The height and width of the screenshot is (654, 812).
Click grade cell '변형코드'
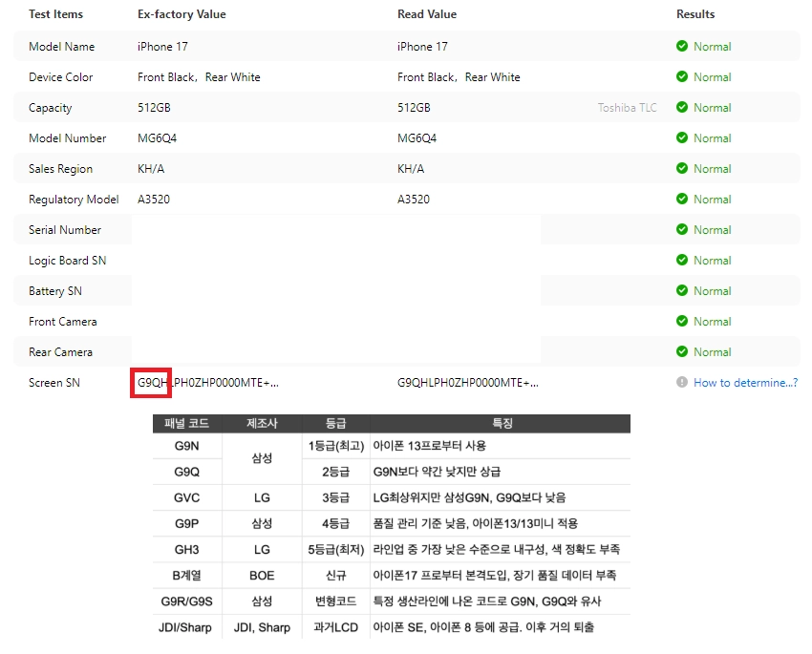pyautogui.click(x=335, y=601)
